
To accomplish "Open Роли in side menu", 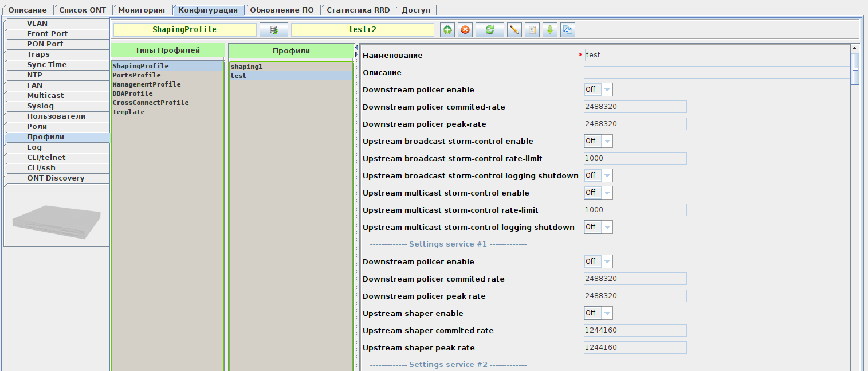I will (57, 127).
